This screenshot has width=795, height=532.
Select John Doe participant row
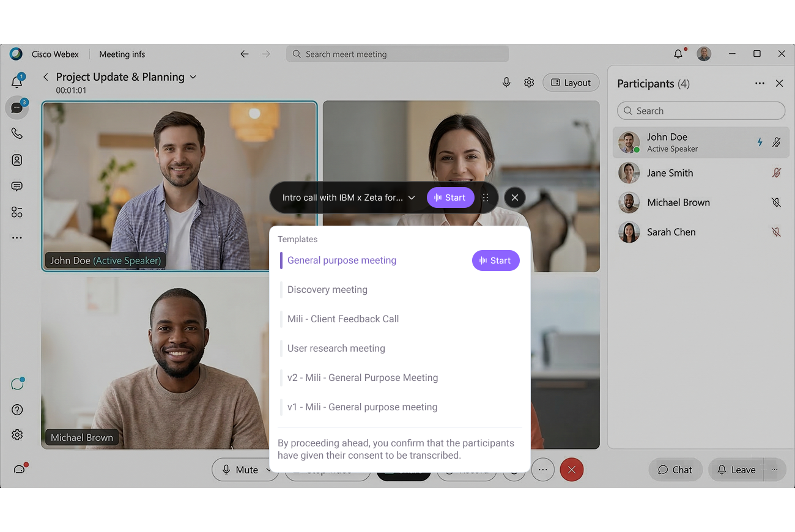point(701,142)
